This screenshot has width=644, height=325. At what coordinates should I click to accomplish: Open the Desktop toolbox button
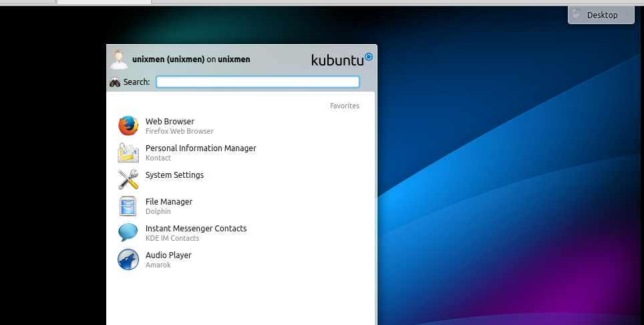[601, 15]
